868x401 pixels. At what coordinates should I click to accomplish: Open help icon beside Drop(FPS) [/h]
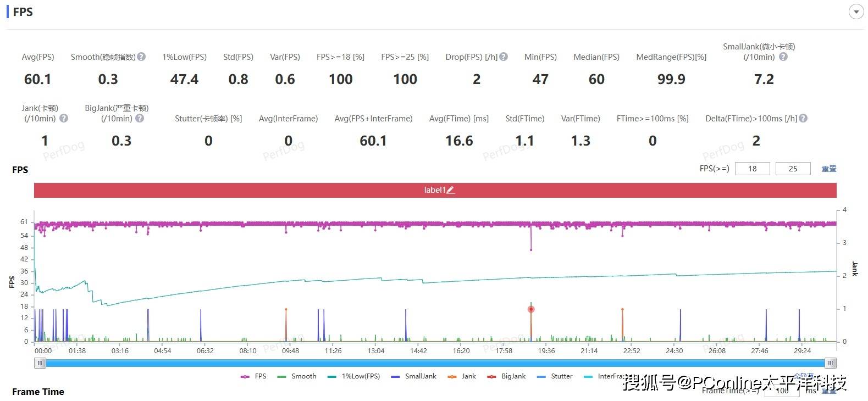pyautogui.click(x=504, y=57)
